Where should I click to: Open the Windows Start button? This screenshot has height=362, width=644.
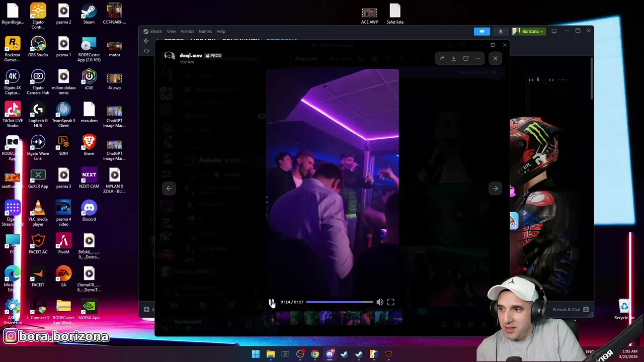[x=256, y=354]
